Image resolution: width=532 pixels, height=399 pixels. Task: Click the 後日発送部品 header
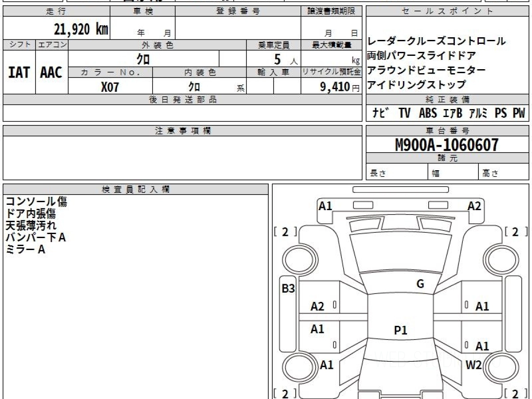pyautogui.click(x=182, y=100)
